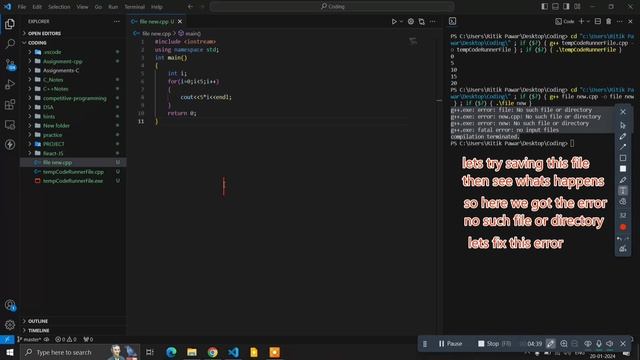The image size is (640, 360).
Task: Click the zoom in recorder icon
Action: tap(564, 344)
